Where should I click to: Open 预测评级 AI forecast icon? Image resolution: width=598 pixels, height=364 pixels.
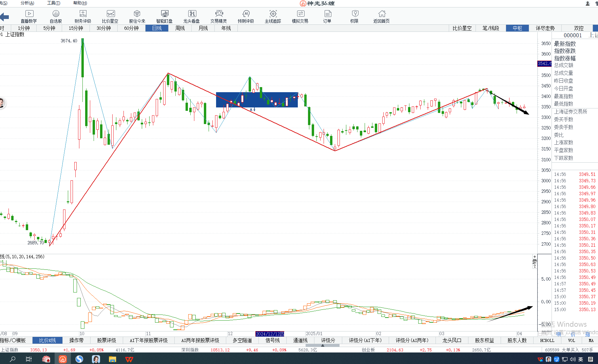246,16
